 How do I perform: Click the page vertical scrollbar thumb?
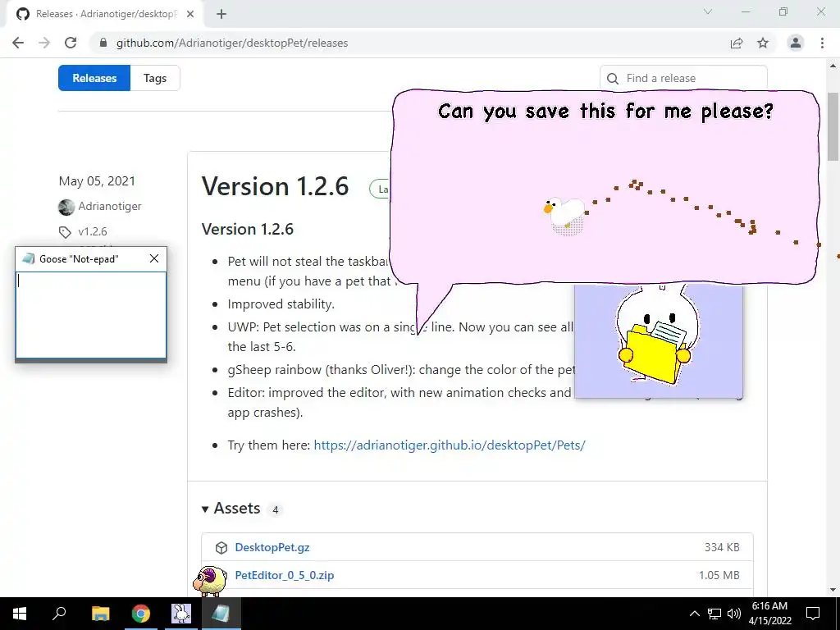point(833,126)
